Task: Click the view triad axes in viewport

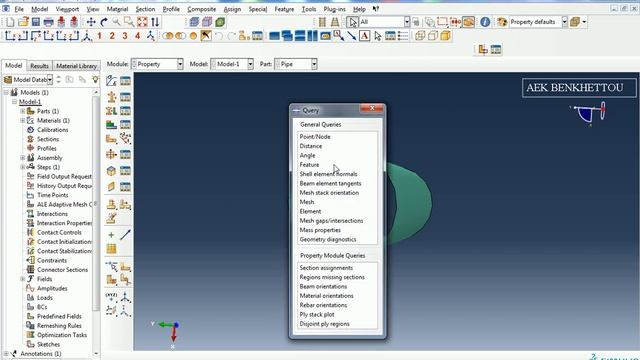Action: tap(169, 333)
